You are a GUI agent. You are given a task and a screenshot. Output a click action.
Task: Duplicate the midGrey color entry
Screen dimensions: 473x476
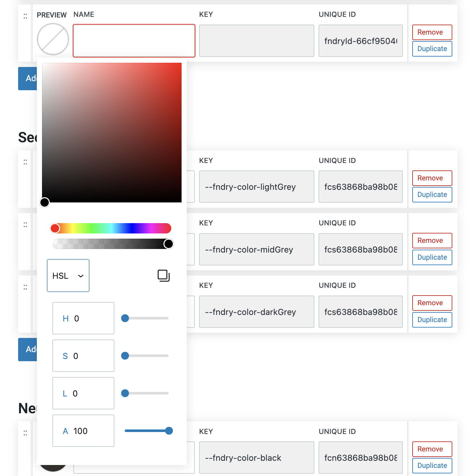[432, 257]
